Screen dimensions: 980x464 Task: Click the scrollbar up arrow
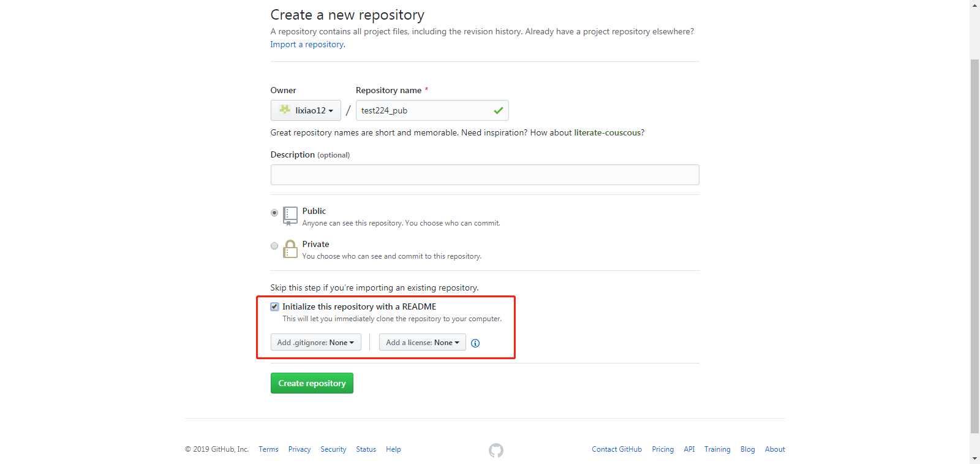pyautogui.click(x=974, y=4)
